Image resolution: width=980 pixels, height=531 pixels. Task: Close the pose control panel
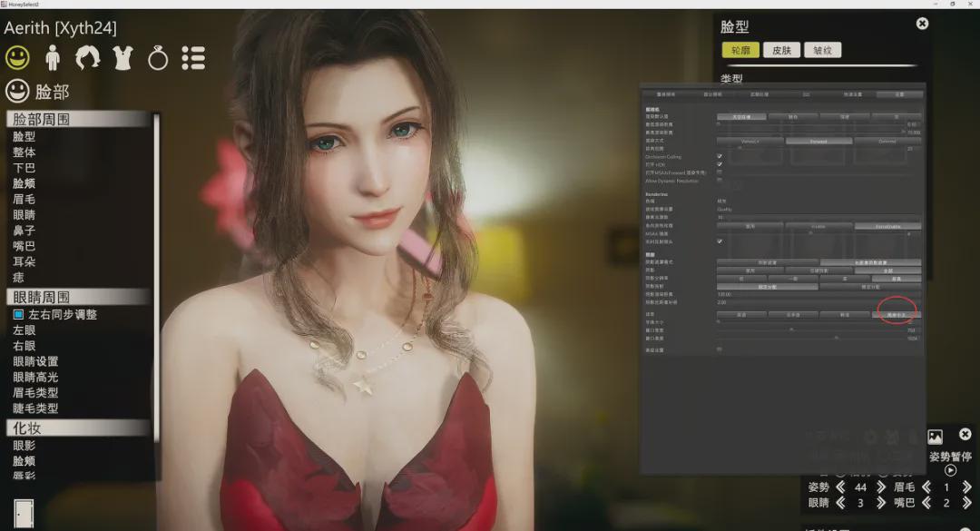coord(965,434)
